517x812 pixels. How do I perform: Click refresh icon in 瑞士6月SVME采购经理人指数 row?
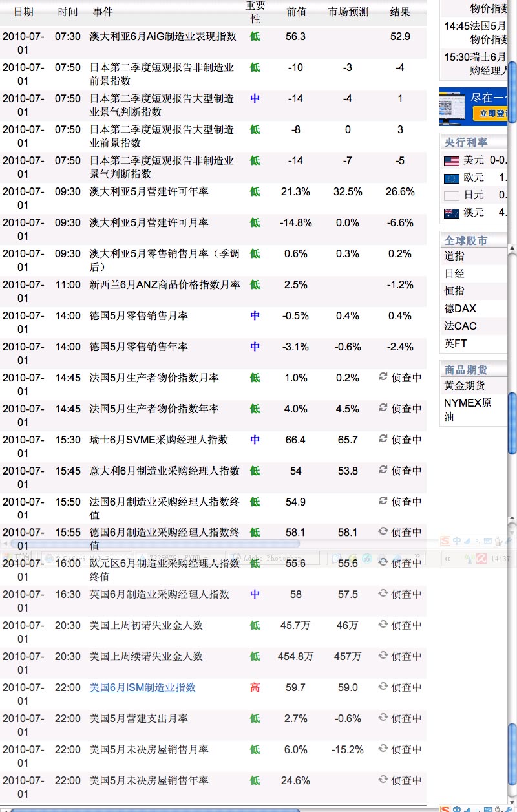383,438
